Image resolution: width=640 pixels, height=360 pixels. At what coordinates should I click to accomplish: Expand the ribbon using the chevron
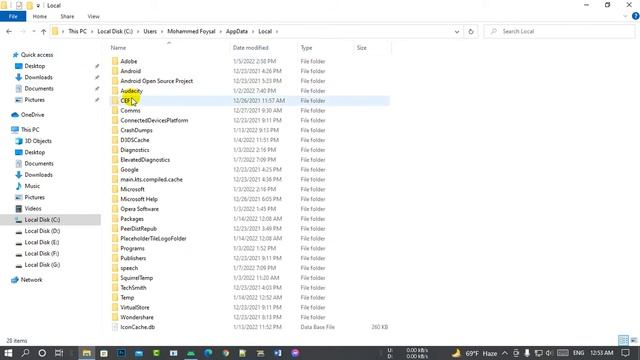coord(625,16)
